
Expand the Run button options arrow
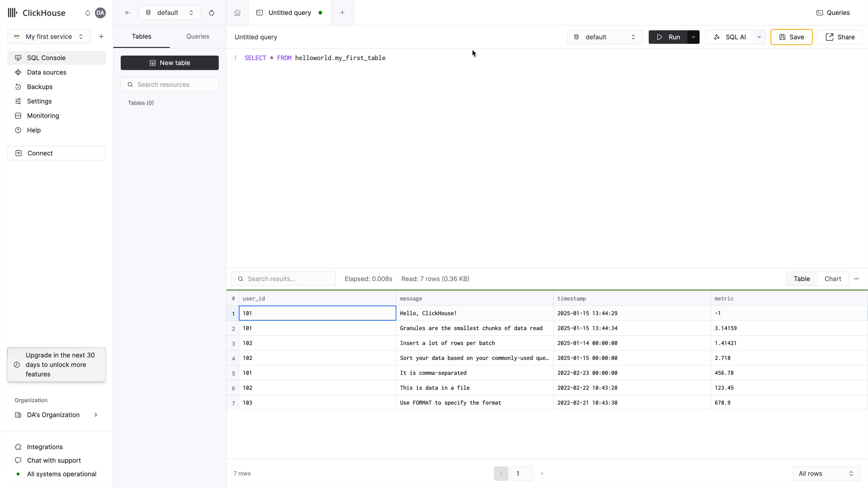[x=693, y=37]
